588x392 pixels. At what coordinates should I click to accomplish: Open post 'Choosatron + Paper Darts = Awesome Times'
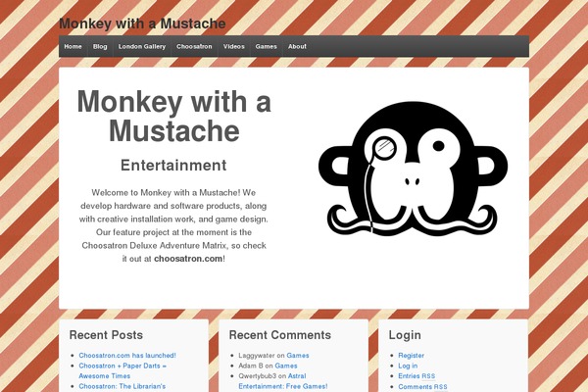(x=122, y=370)
